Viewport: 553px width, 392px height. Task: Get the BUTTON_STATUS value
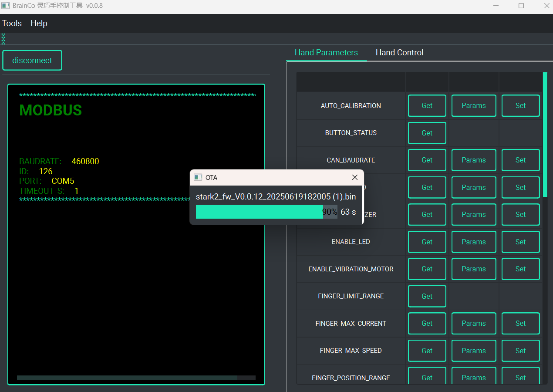[427, 133]
